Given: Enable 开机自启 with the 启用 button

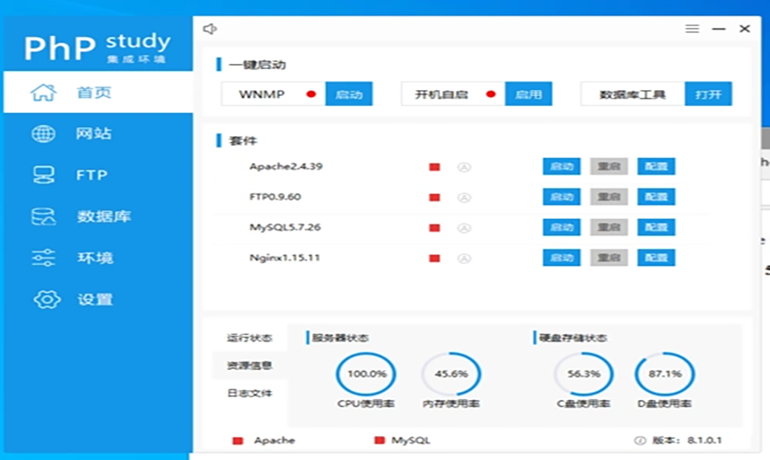Looking at the screenshot, I should (528, 95).
